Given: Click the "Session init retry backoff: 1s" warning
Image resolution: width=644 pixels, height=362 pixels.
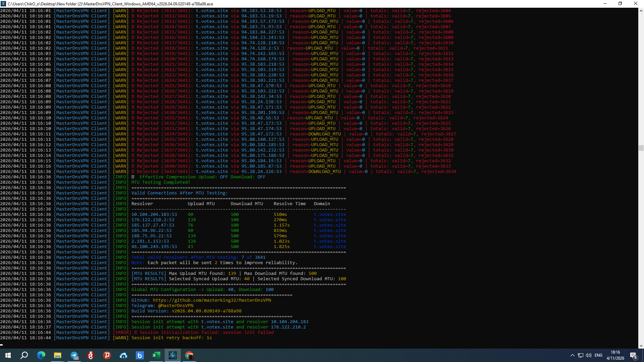Looking at the screenshot, I should pos(171,338).
